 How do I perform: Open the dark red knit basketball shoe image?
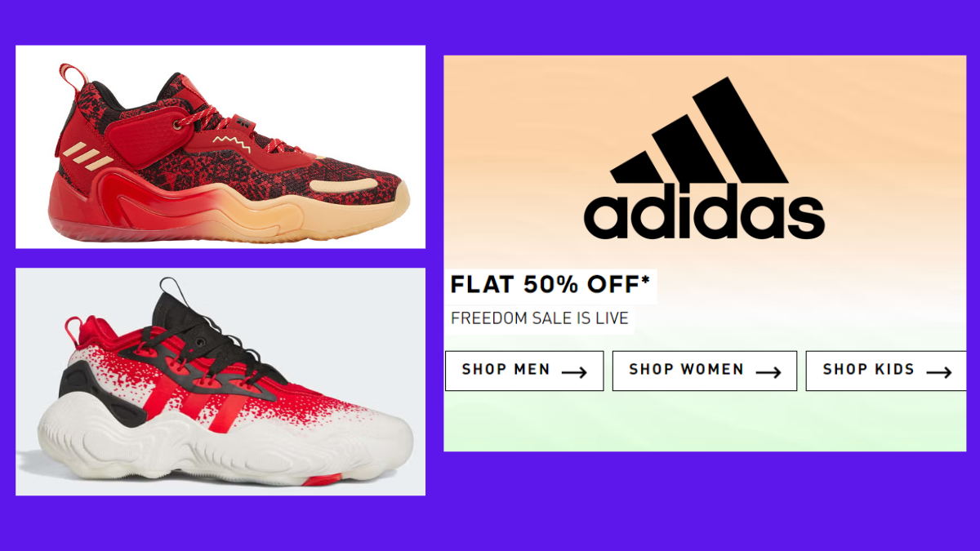(220, 147)
